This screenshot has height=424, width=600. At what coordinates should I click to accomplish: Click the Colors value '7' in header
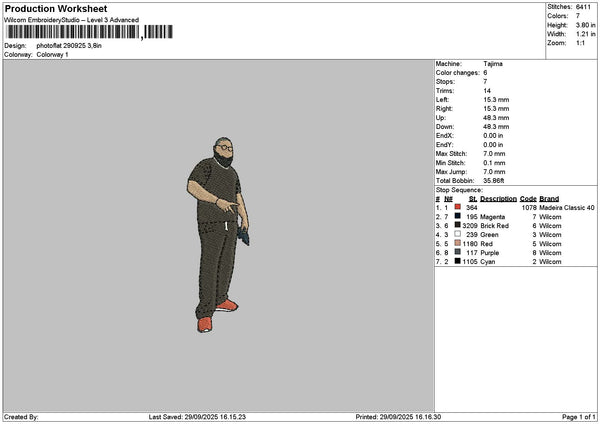click(578, 16)
